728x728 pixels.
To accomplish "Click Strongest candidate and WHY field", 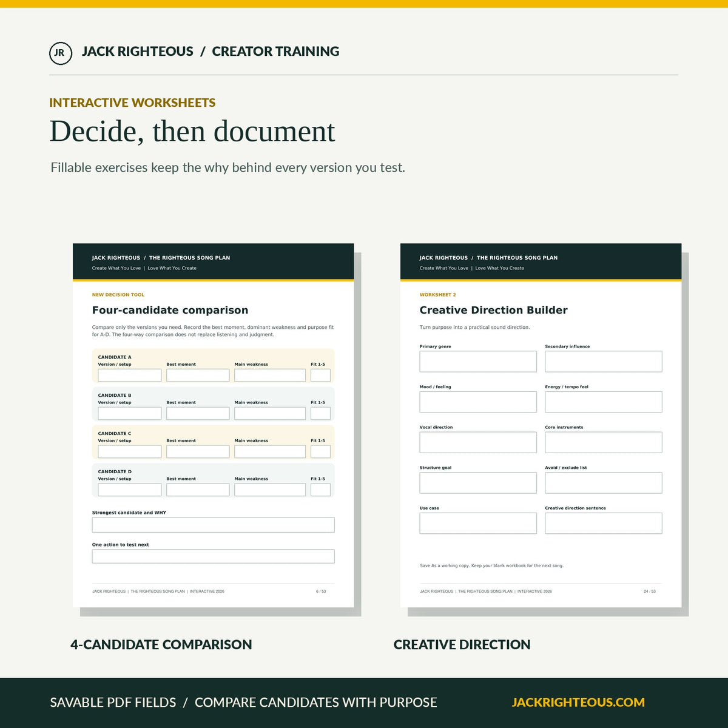I will point(213,525).
